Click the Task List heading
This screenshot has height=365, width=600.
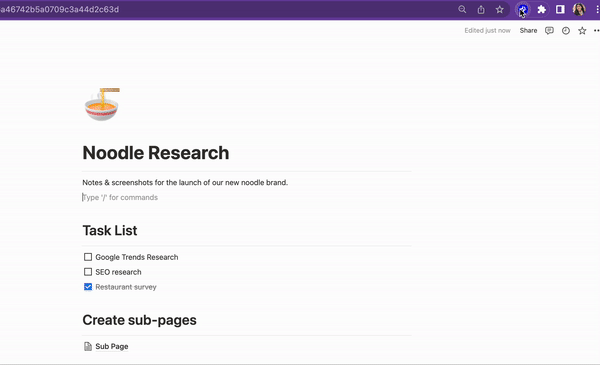click(110, 230)
